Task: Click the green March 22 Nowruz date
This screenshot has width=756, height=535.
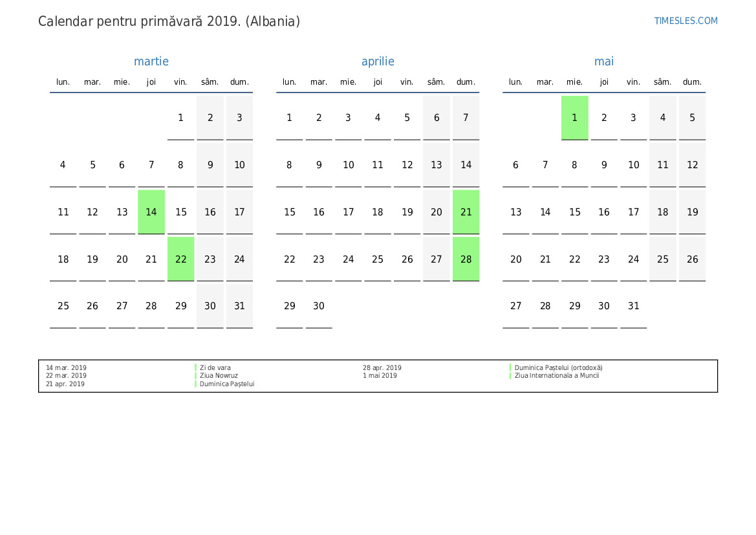Action: (180, 259)
